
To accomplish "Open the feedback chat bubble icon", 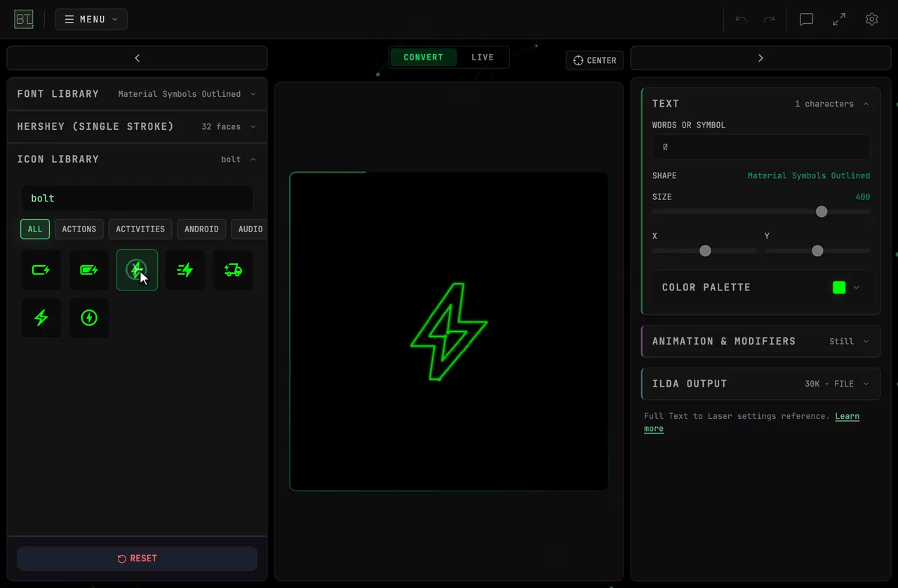I will [807, 20].
